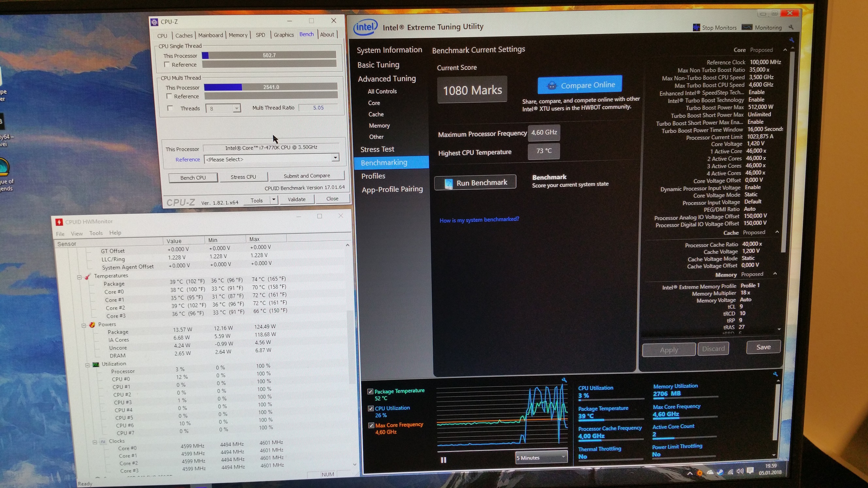
Task: Click the CPU Single Thread score bar
Action: (269, 55)
